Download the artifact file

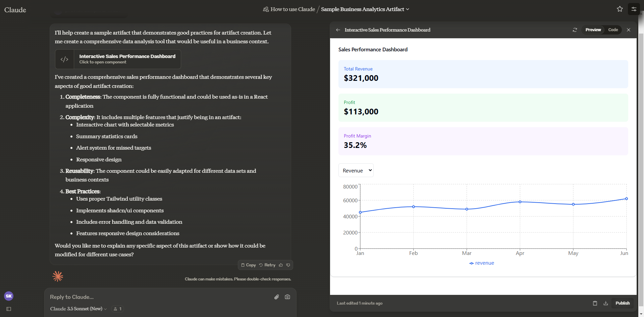point(605,303)
